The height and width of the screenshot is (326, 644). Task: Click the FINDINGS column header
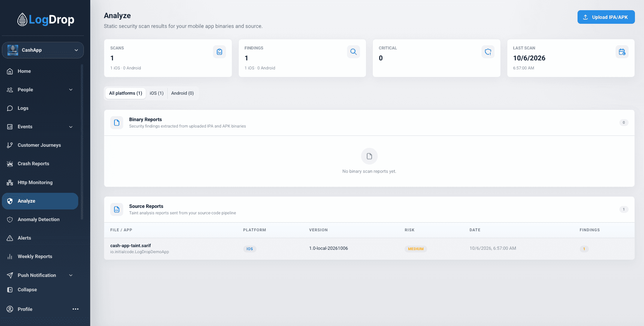[x=590, y=230]
